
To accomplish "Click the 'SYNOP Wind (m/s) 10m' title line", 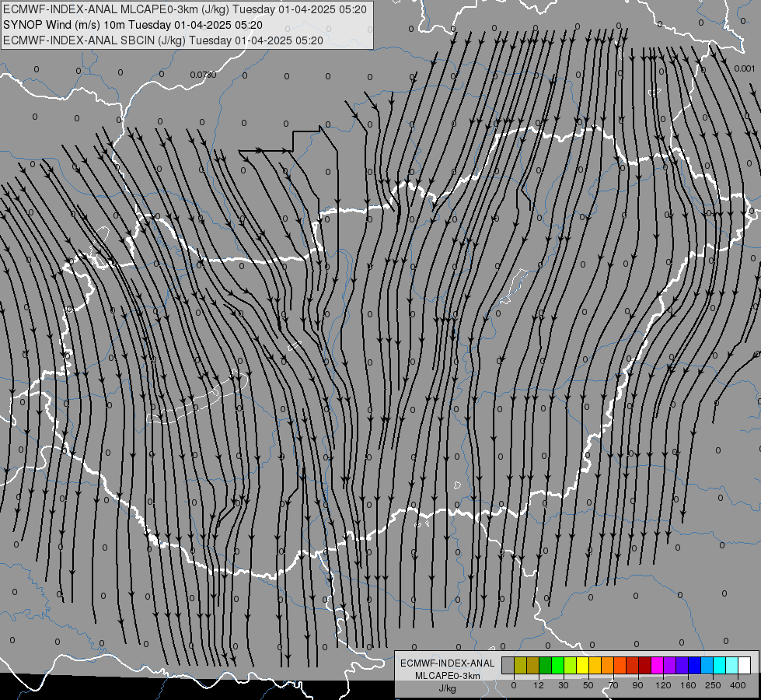I will click(x=132, y=25).
